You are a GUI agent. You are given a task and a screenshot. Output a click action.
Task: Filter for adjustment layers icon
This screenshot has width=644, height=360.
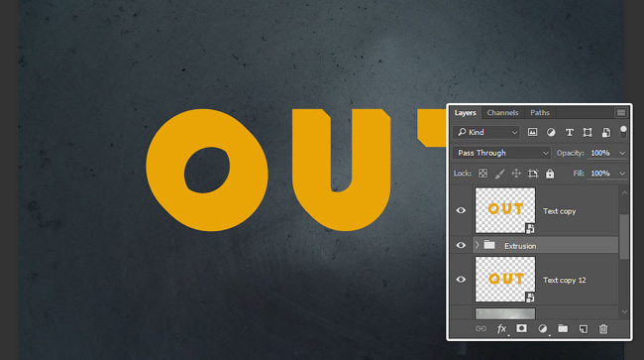(x=551, y=132)
